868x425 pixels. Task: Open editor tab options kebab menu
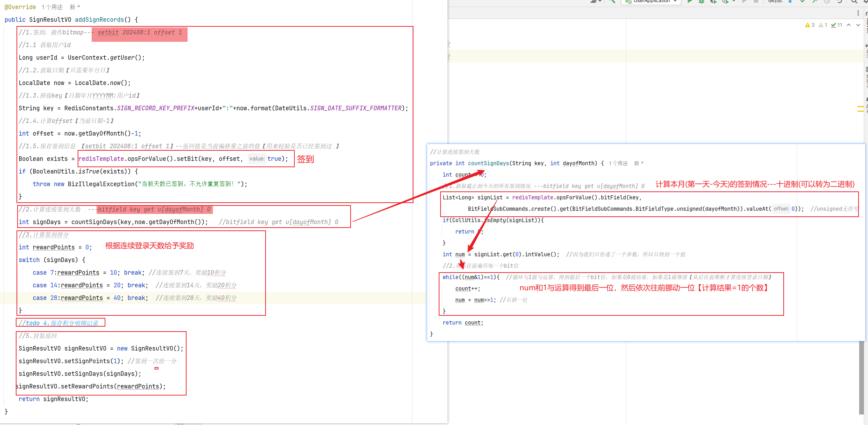click(858, 13)
